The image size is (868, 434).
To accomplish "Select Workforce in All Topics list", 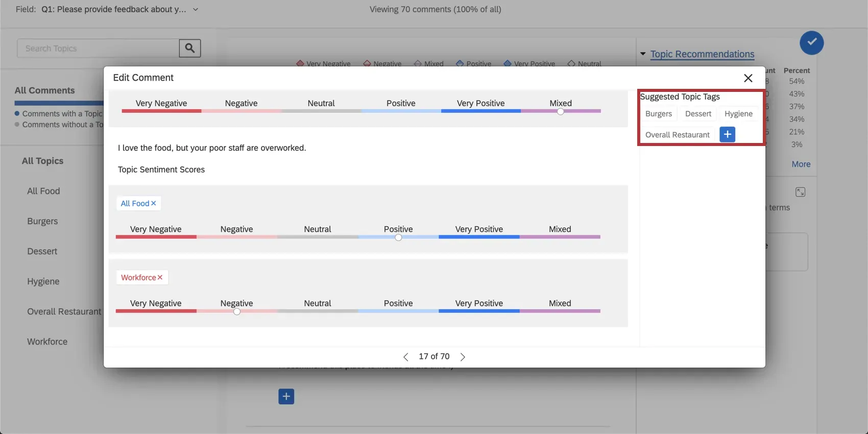I will [x=47, y=342].
